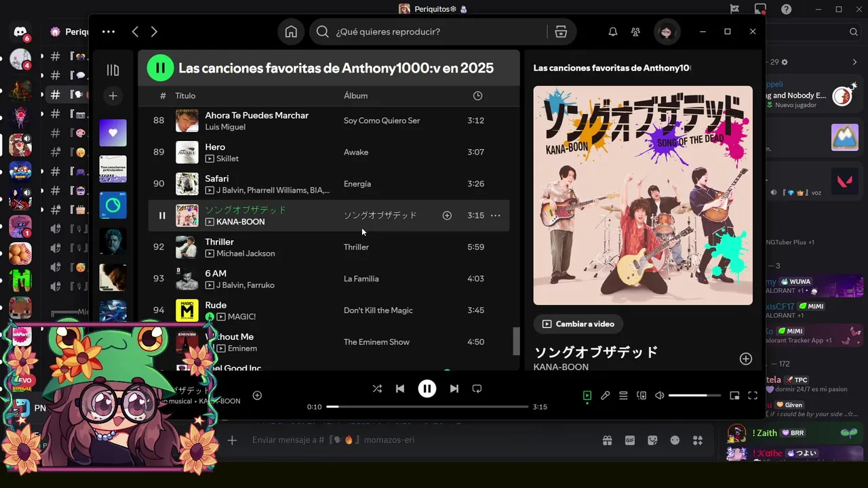Open Discord home direct messages icon

(x=20, y=33)
